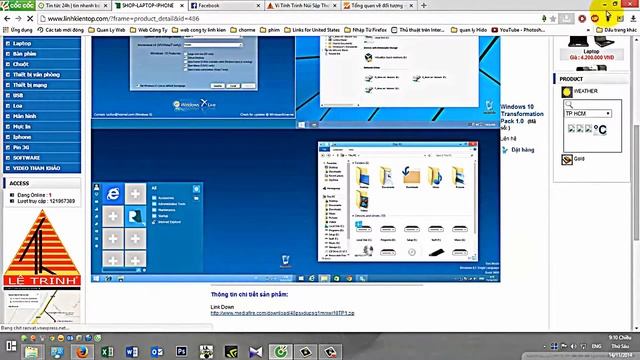640x360 pixels.
Task: Click the green microphone icon in address bar
Action: coord(544,19)
